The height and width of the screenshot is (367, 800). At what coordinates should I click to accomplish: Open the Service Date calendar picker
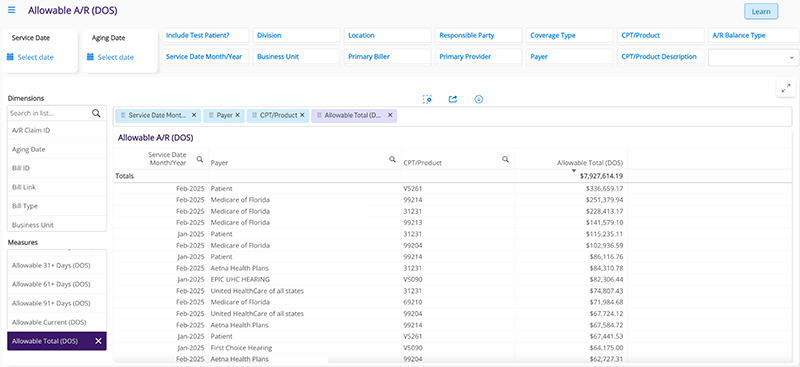[10, 57]
